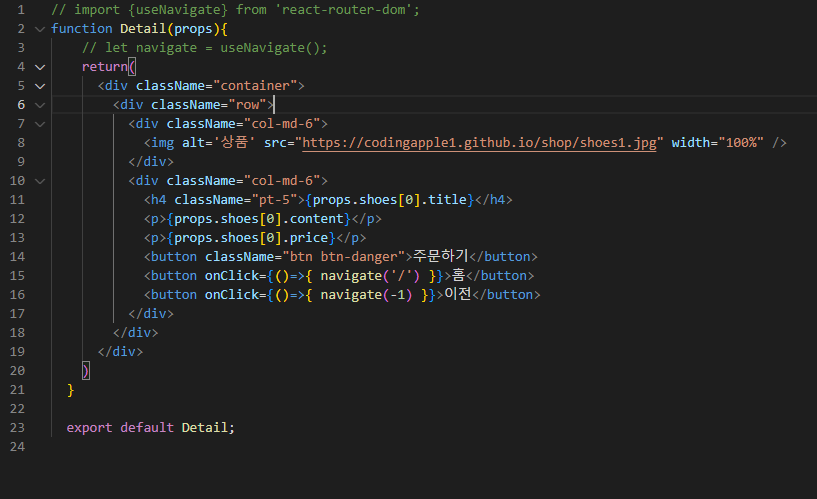The height and width of the screenshot is (499, 817).
Task: Click 'export default Detail;' statement
Action: coord(151,428)
